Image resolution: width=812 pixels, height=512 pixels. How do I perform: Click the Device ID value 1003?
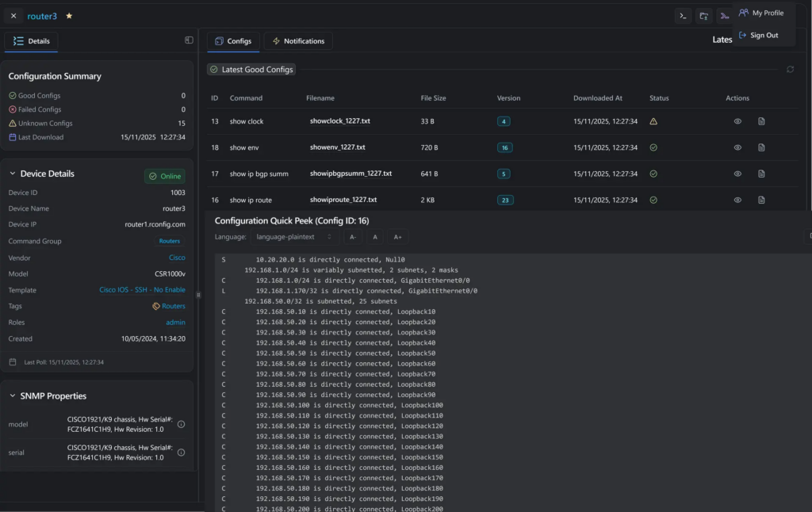tap(178, 193)
